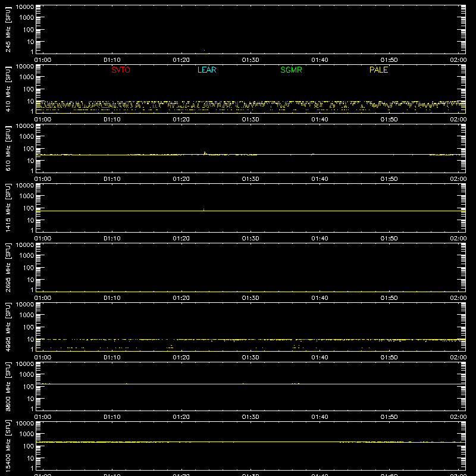Click the red SVTO station label
Image resolution: width=476 pixels, height=476 pixels.
(x=121, y=70)
